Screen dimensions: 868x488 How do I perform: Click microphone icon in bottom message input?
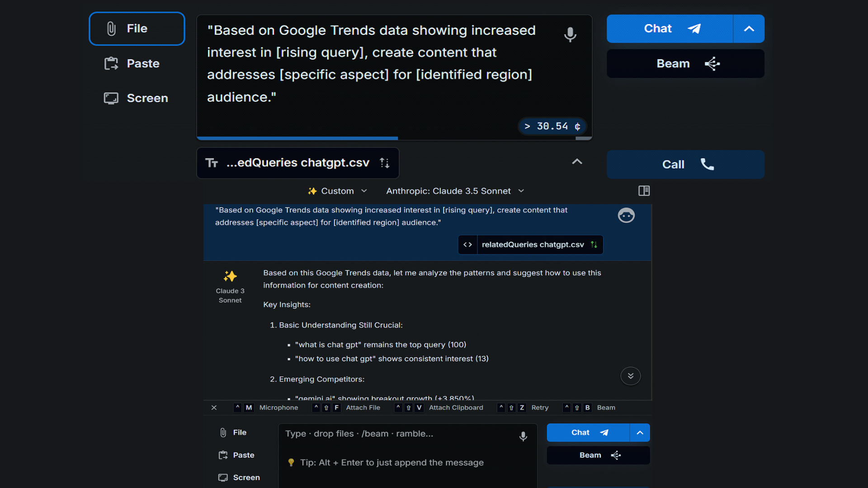[523, 436]
